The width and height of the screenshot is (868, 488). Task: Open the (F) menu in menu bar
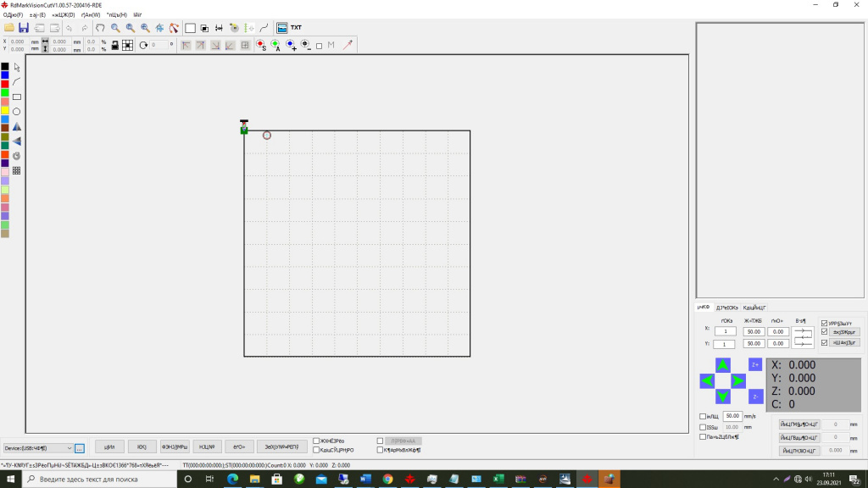pos(13,15)
